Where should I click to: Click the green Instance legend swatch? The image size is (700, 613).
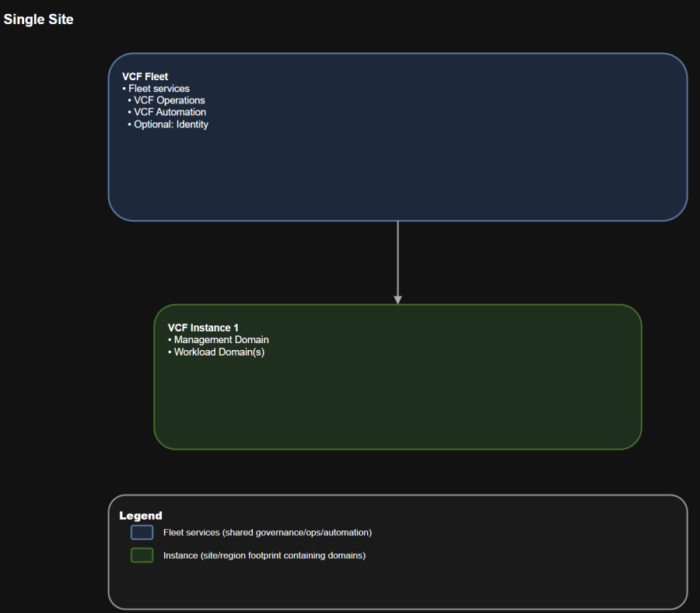(142, 555)
